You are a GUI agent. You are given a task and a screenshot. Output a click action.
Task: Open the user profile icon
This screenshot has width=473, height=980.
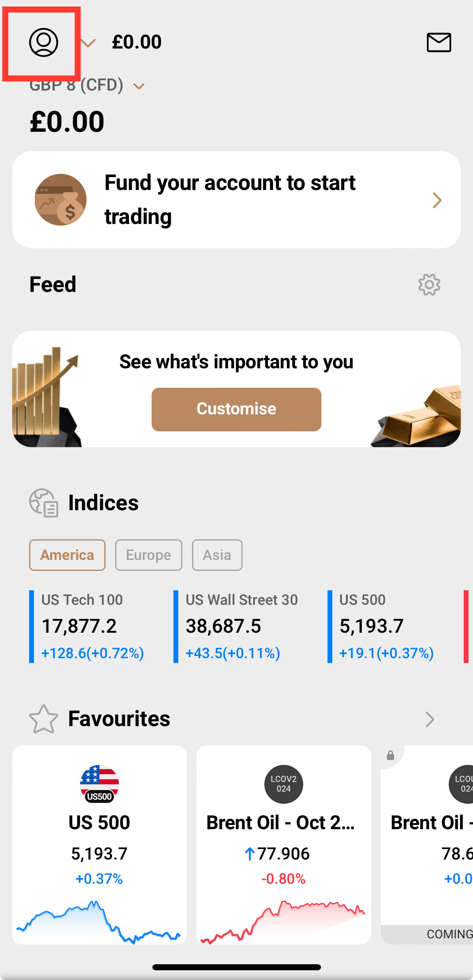click(43, 42)
